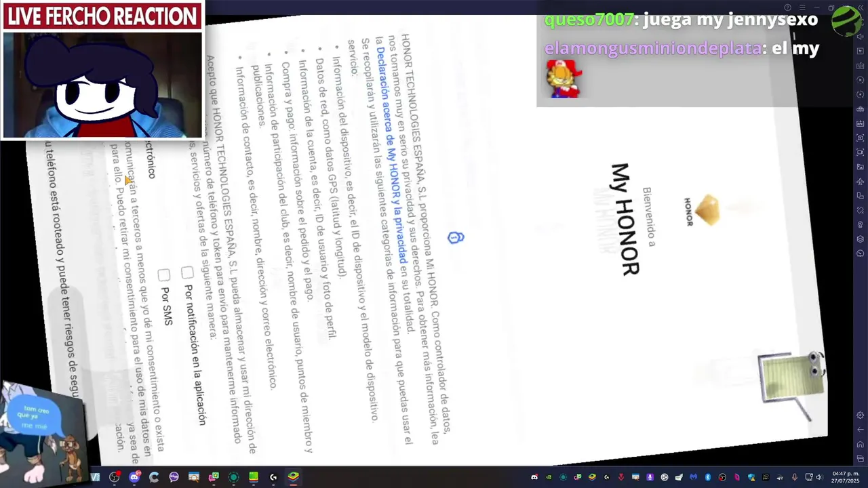
Task: Open BlueStacks settings gear icon
Action: point(861,415)
